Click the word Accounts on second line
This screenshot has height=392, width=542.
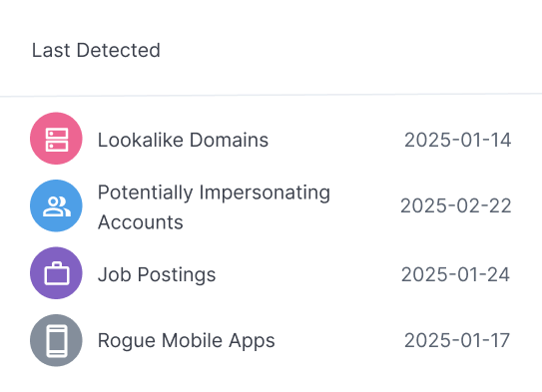point(141,222)
